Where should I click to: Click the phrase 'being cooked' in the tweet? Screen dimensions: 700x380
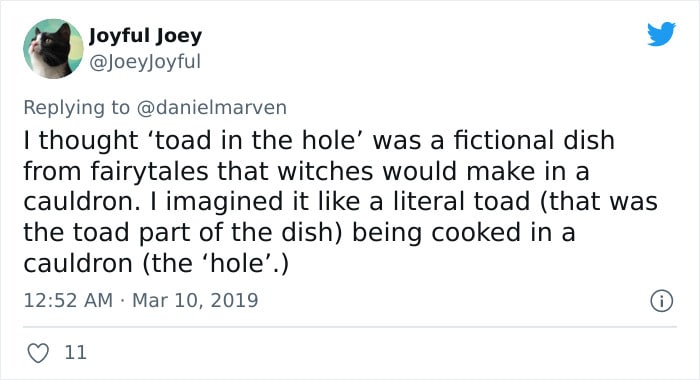pyautogui.click(x=437, y=233)
